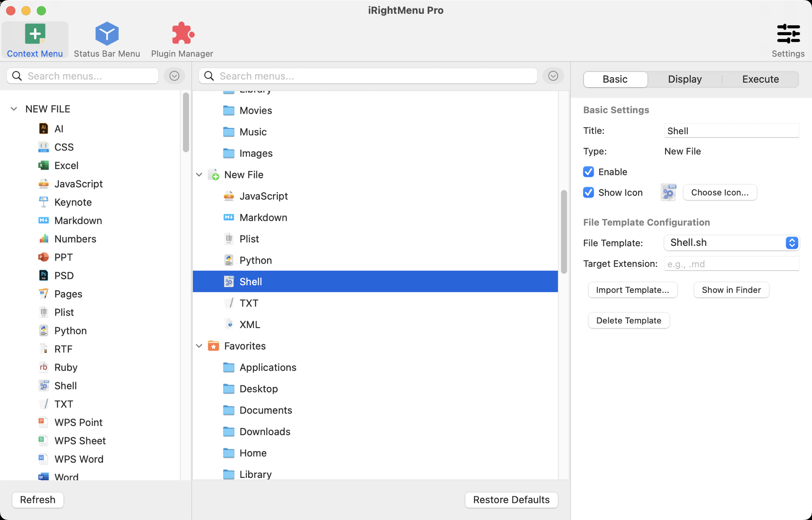Click the AI file icon in left list
812x520 pixels.
(43, 129)
